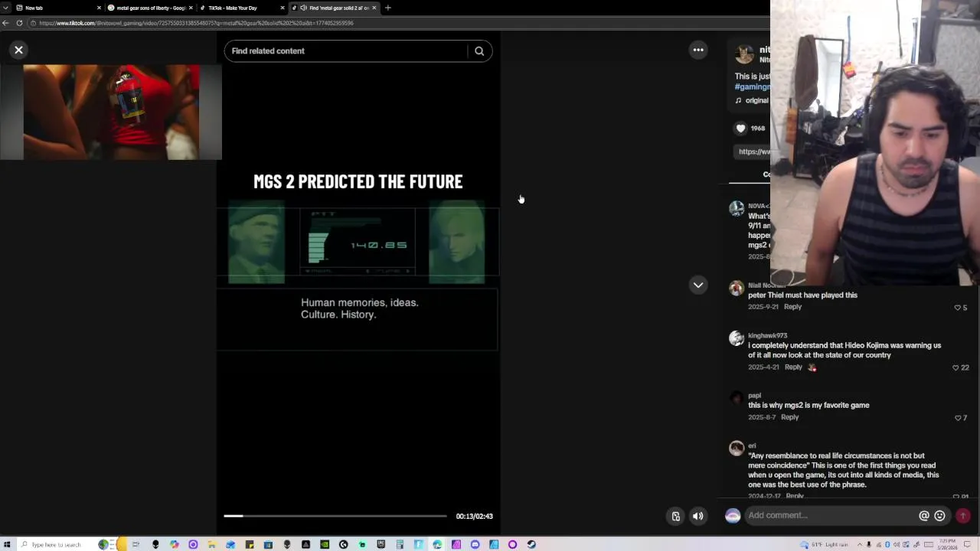The image size is (980, 551).
Task: Like the video with the heart icon showing 1968
Action: 740,129
